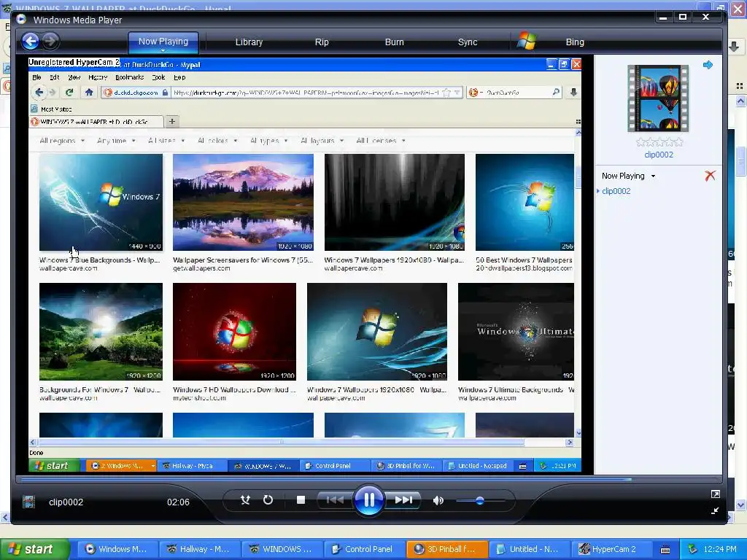This screenshot has width=747, height=560.
Task: Click the Mypal reload button in the video
Action: [69, 93]
